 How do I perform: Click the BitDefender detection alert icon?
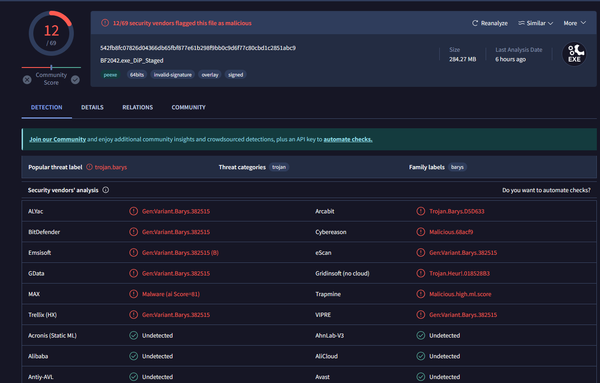point(133,232)
